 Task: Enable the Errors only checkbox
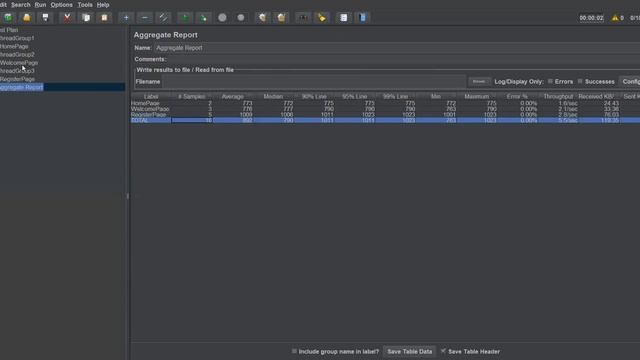pos(550,81)
